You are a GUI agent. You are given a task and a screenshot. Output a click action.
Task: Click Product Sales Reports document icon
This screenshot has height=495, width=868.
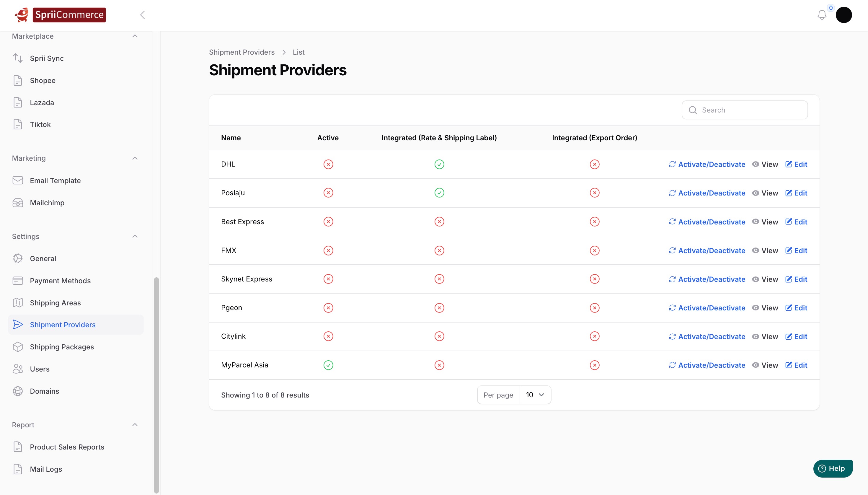coord(18,447)
